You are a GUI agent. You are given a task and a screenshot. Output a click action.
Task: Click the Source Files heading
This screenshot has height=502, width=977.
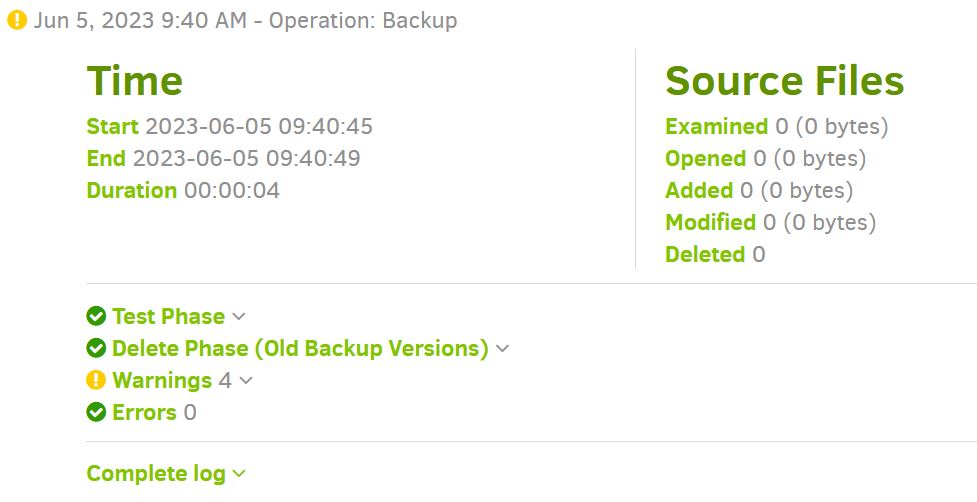tap(784, 81)
